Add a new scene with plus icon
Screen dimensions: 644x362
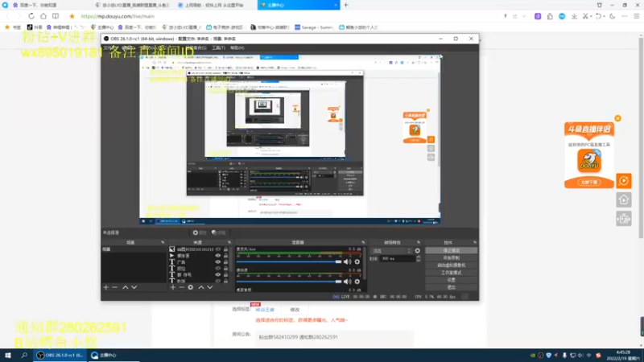tap(106, 287)
